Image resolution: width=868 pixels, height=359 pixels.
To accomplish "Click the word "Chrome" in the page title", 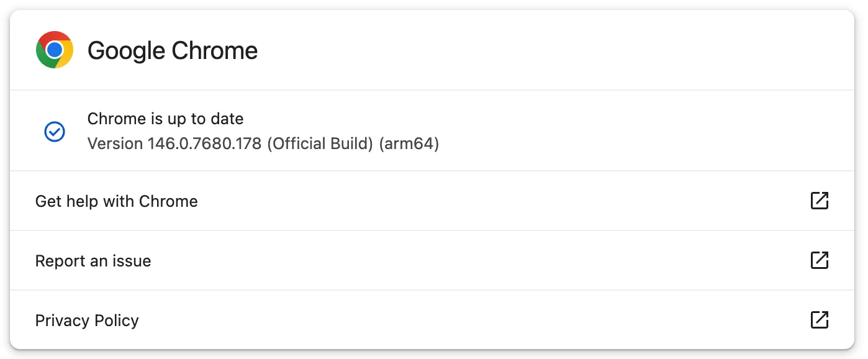I will (215, 50).
